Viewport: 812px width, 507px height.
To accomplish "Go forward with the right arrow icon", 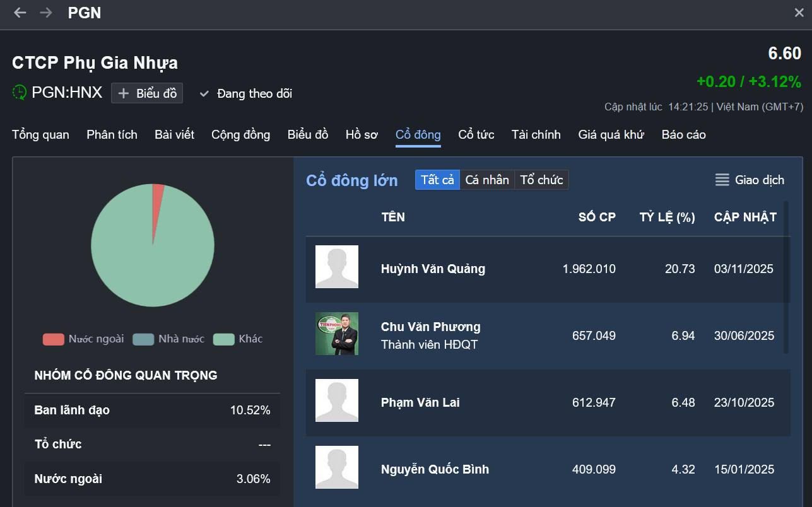I will 46,13.
